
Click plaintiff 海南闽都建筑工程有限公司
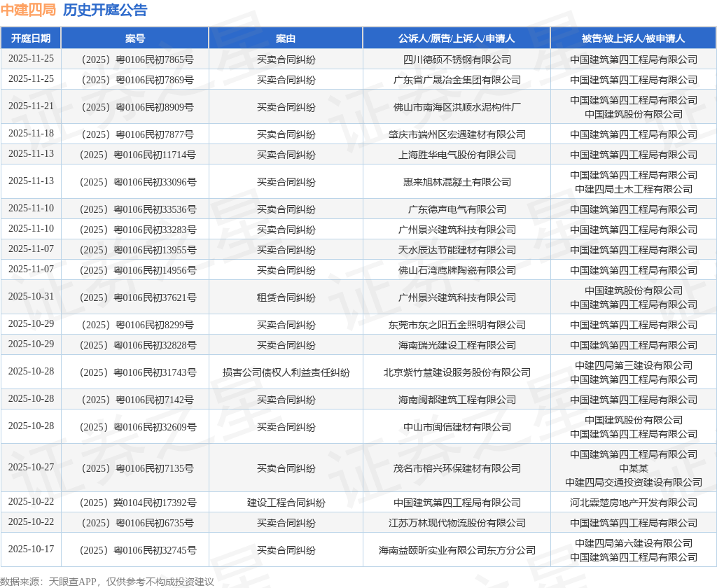pyautogui.click(x=457, y=400)
